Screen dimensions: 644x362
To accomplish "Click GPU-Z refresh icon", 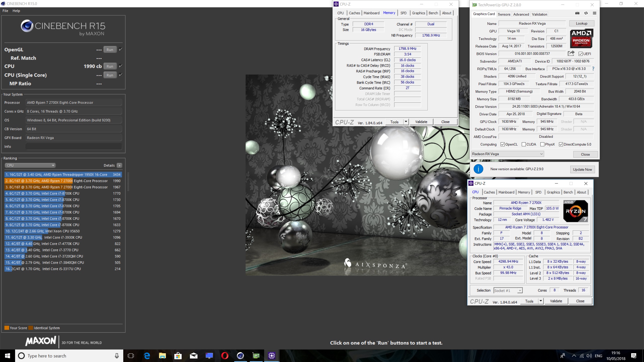I will (x=586, y=13).
